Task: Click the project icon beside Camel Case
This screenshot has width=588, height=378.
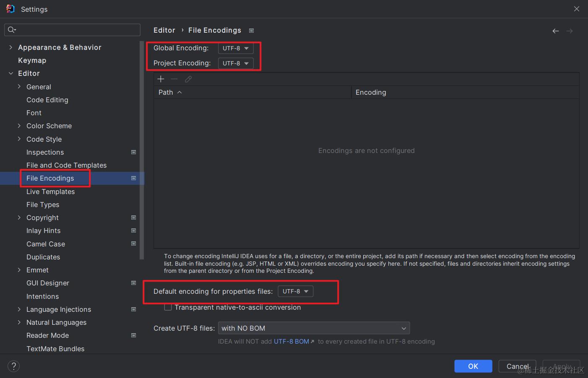Action: [x=134, y=243]
